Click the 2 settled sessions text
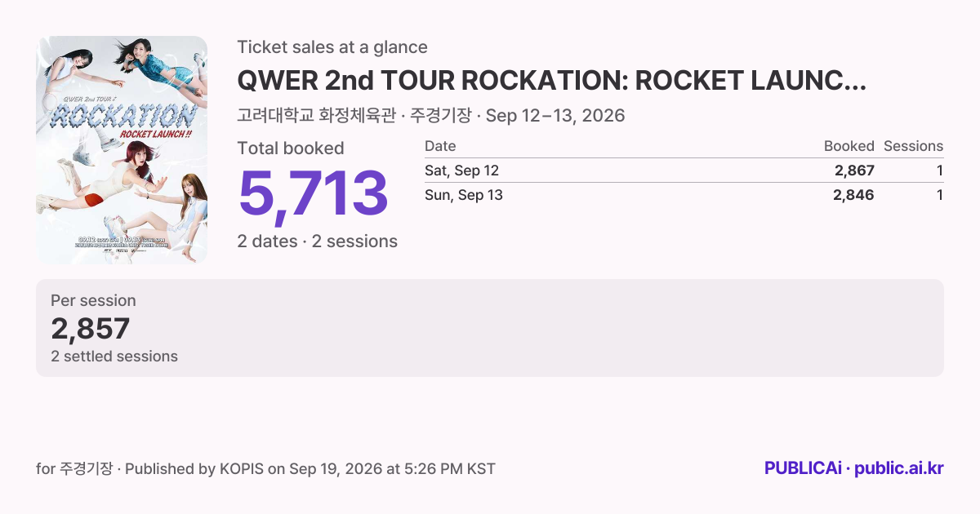Viewport: 980px width, 514px height. coord(114,357)
